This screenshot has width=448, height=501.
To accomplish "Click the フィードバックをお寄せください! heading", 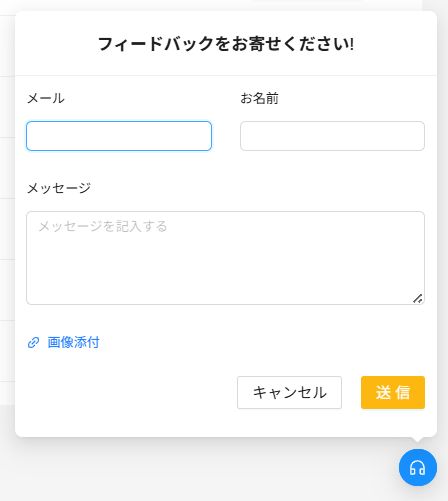I will [226, 44].
